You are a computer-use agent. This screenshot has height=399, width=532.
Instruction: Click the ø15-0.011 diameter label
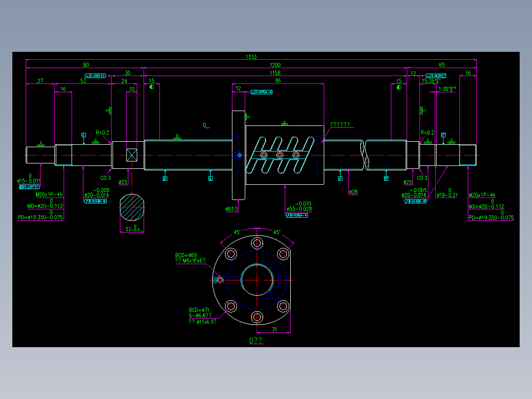29,179
